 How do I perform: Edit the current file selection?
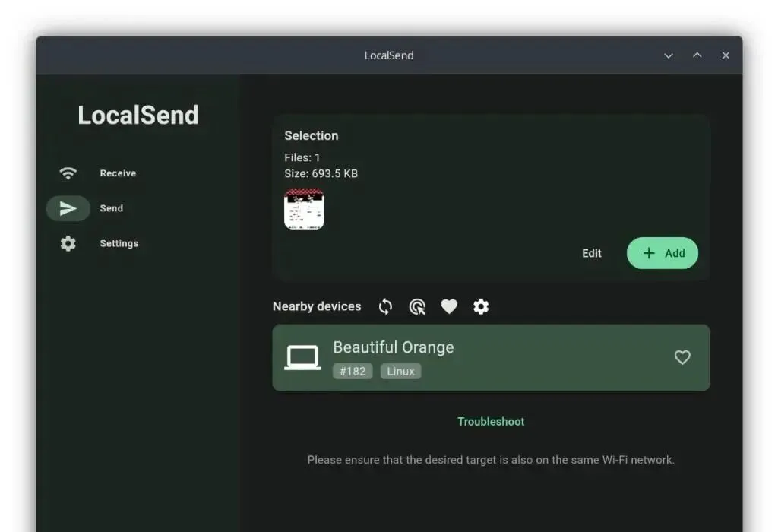[591, 254]
